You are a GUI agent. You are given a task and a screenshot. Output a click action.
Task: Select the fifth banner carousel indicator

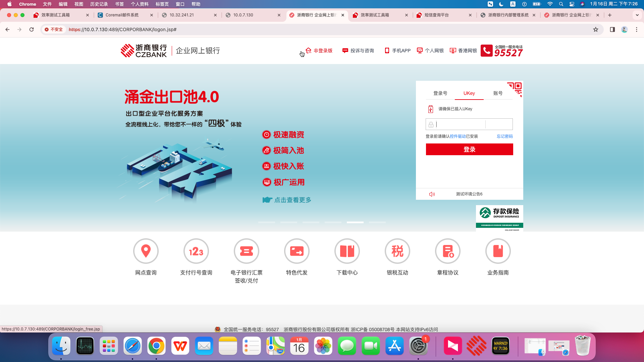click(355, 222)
